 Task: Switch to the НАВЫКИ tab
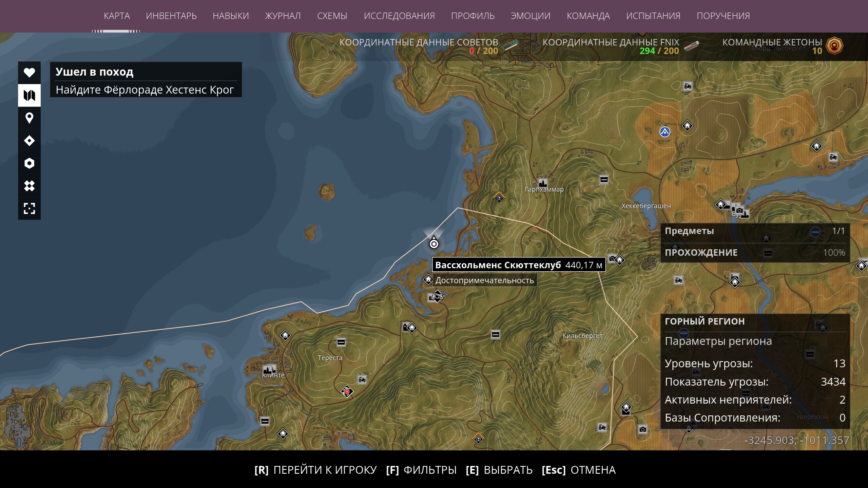click(x=231, y=16)
